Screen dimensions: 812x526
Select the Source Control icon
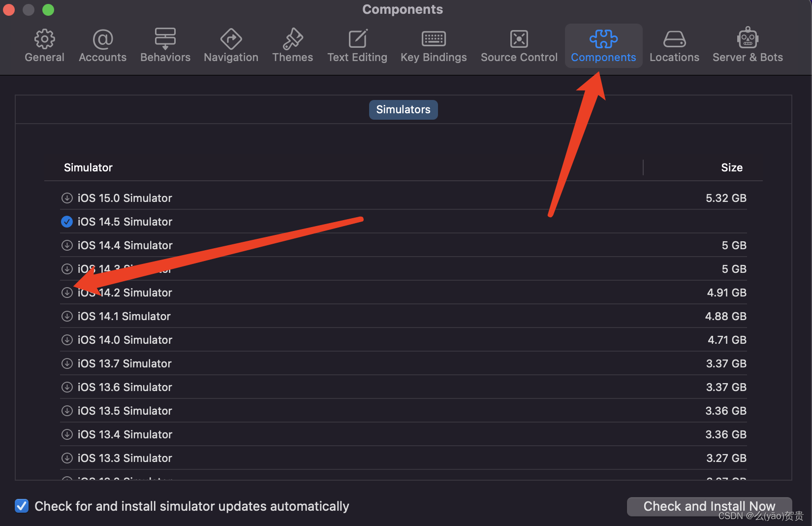519,39
